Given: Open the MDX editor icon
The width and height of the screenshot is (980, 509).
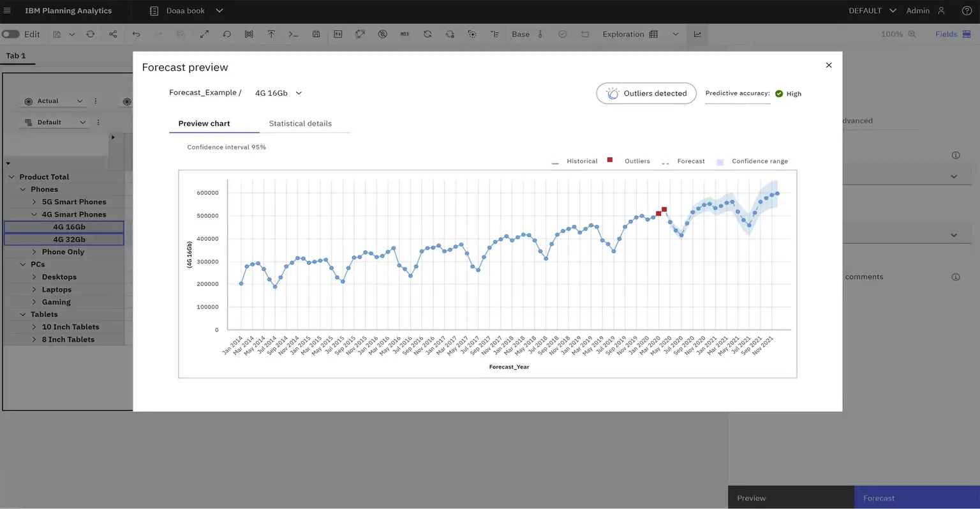Looking at the screenshot, I should [x=405, y=34].
